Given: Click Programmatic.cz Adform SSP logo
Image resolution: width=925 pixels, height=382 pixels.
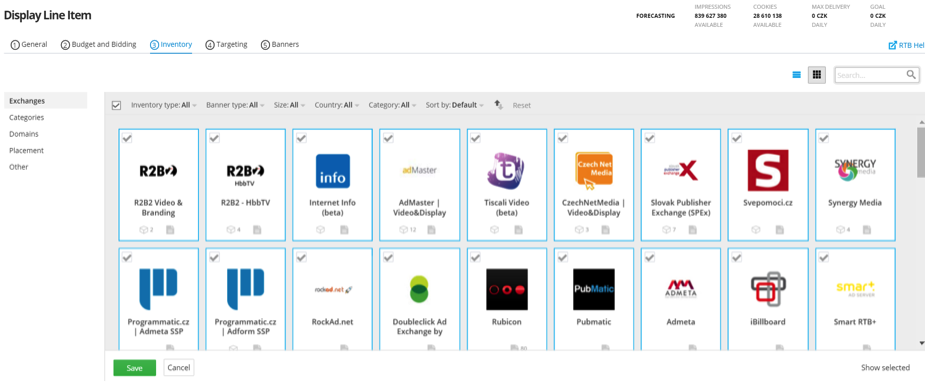Looking at the screenshot, I should [245, 289].
